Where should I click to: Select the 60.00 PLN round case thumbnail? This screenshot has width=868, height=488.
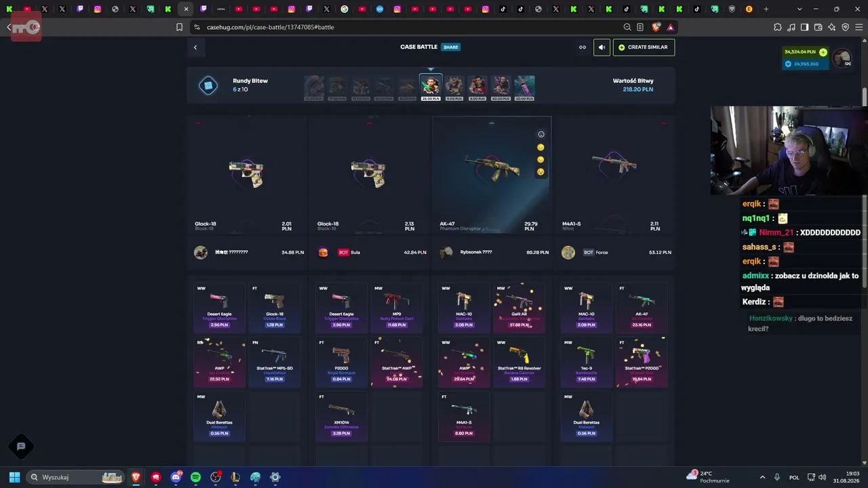coord(501,87)
